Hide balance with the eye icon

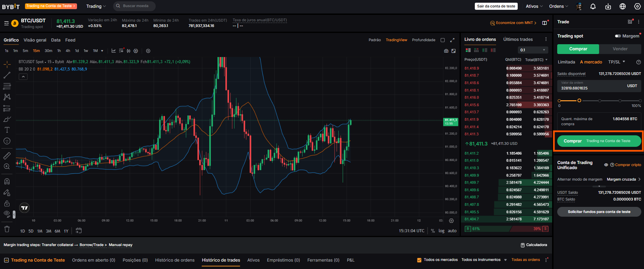(x=606, y=165)
